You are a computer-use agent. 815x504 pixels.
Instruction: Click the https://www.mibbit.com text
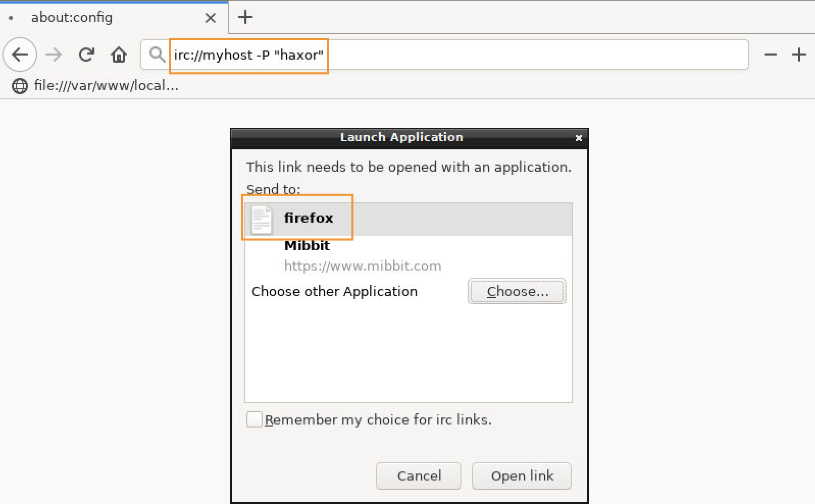[363, 266]
